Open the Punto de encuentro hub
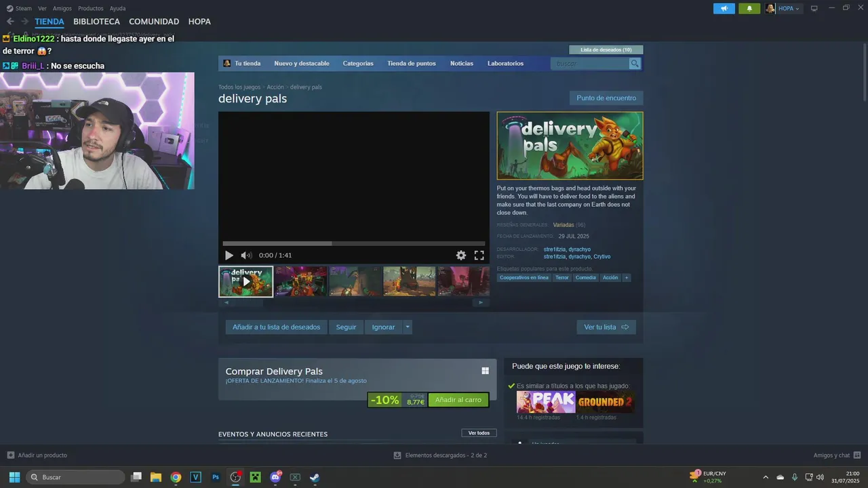868x488 pixels. click(x=606, y=98)
